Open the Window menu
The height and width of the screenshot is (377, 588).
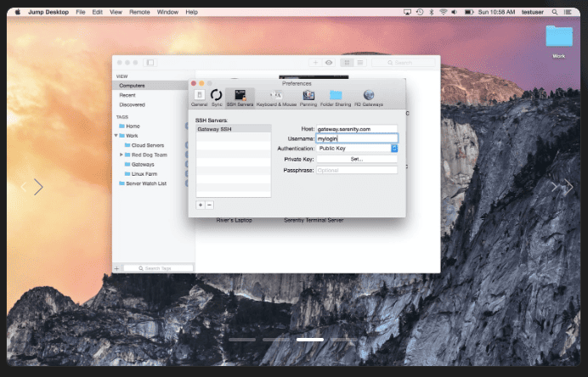coord(167,12)
